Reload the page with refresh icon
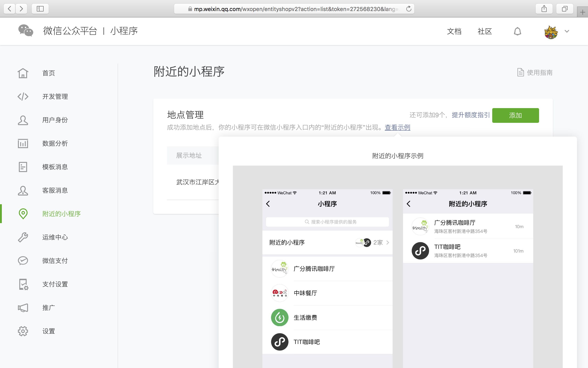Screen dimensions: 588x368 (409, 9)
